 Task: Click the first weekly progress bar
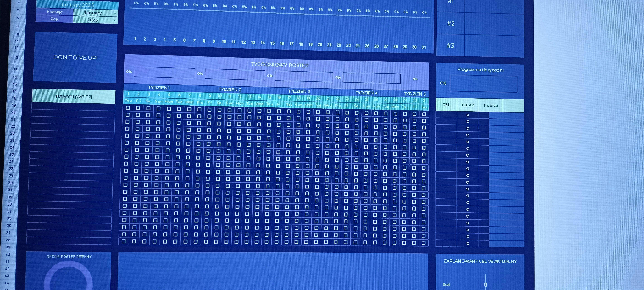[164, 73]
